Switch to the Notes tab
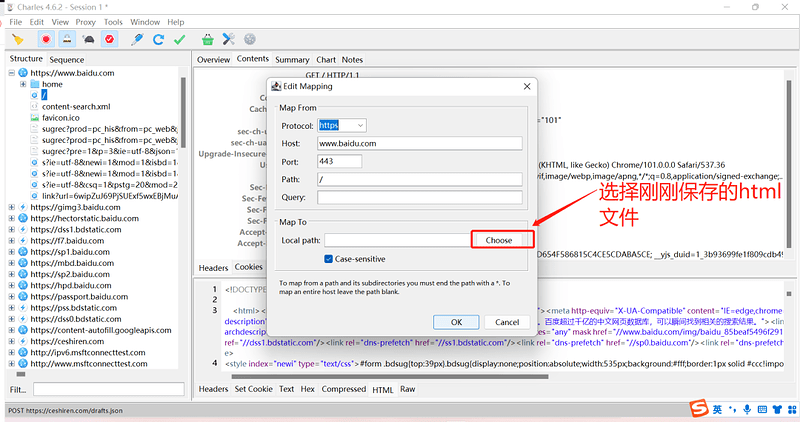Image resolution: width=800 pixels, height=422 pixels. 352,60
